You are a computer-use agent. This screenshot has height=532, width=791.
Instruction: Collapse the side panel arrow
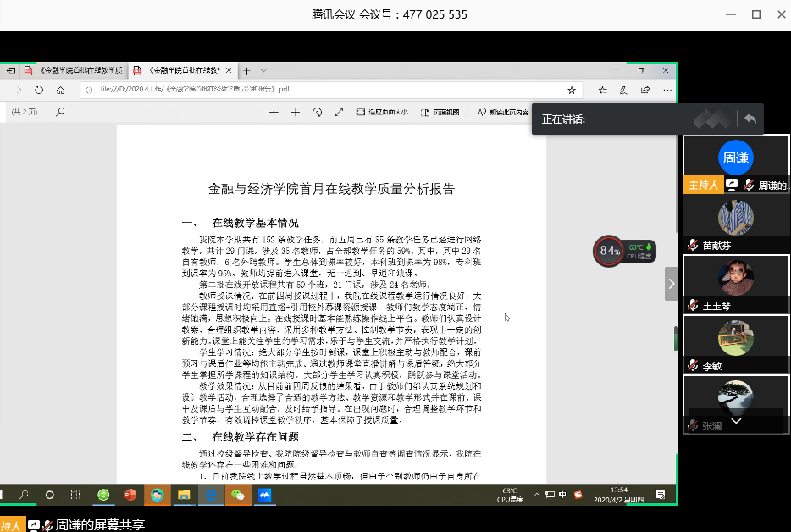672,284
